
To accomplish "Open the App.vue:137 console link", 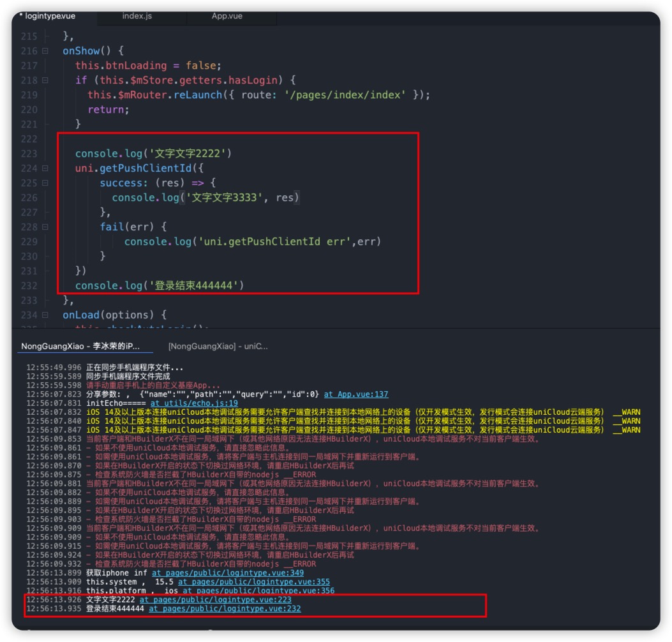I will point(355,394).
